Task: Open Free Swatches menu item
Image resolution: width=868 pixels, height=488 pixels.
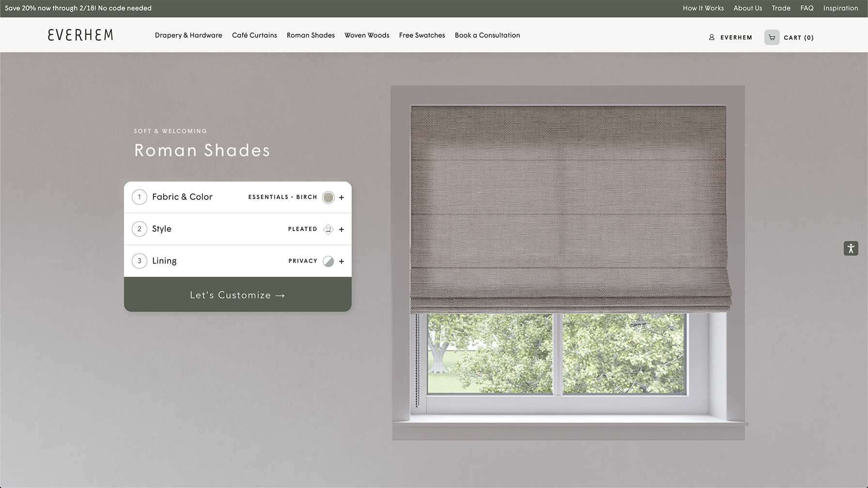Action: point(422,35)
